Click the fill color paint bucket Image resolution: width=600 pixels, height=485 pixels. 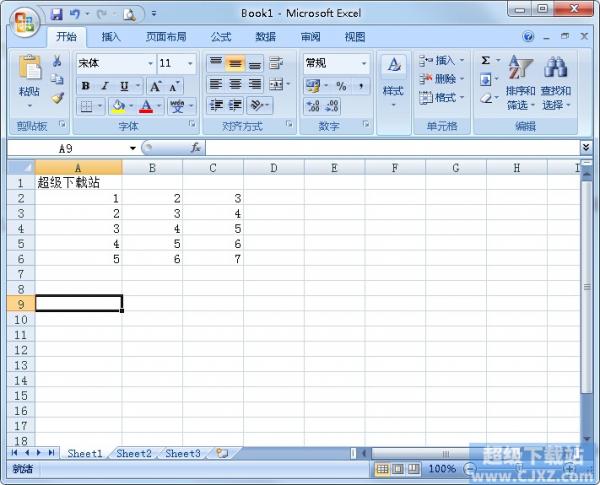point(117,106)
